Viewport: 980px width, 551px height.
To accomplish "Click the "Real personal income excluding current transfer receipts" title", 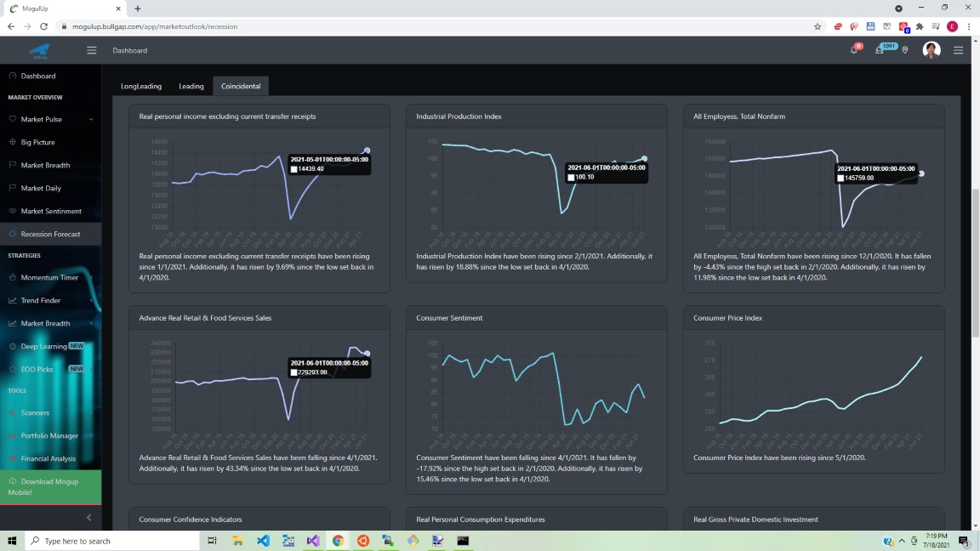I will pyautogui.click(x=227, y=116).
